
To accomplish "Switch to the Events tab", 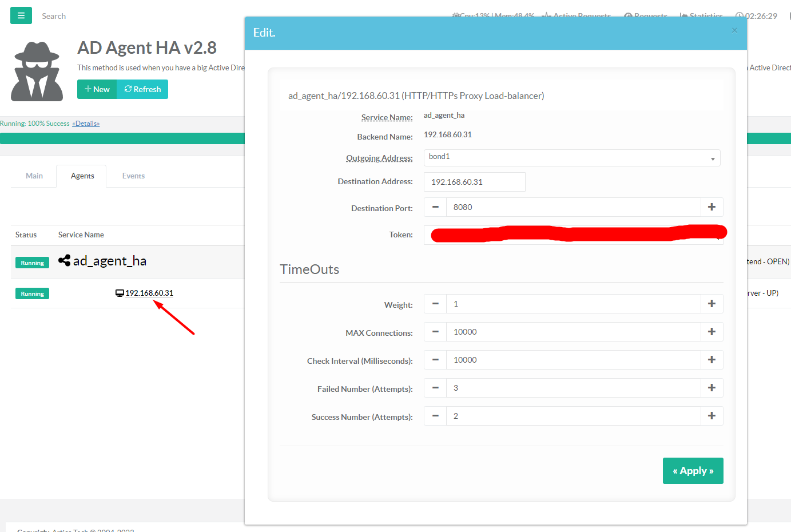I will [133, 176].
